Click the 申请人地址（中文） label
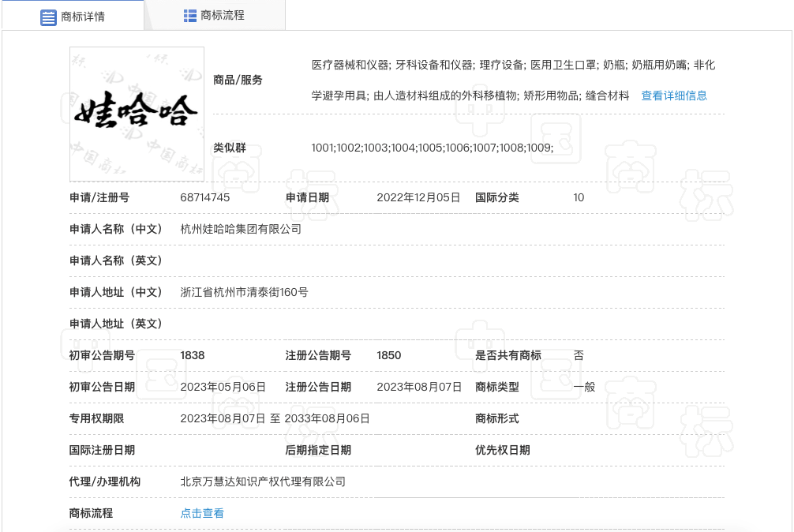The image size is (794, 532). click(x=116, y=292)
